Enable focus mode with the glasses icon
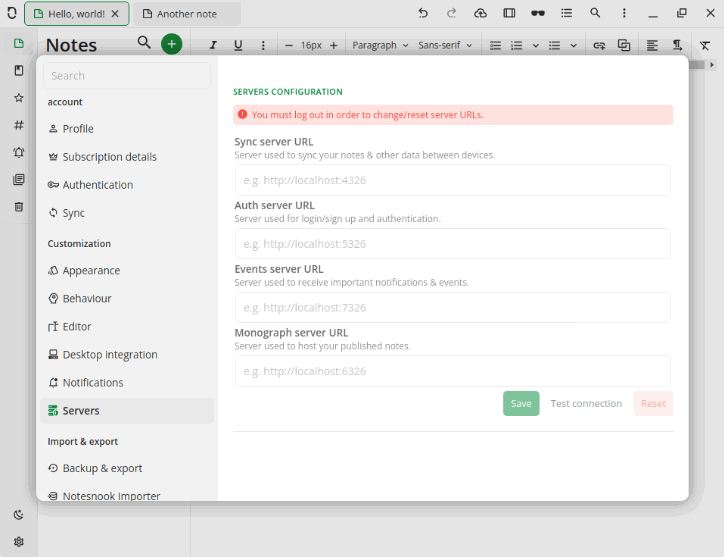724x558 pixels. 537,13
